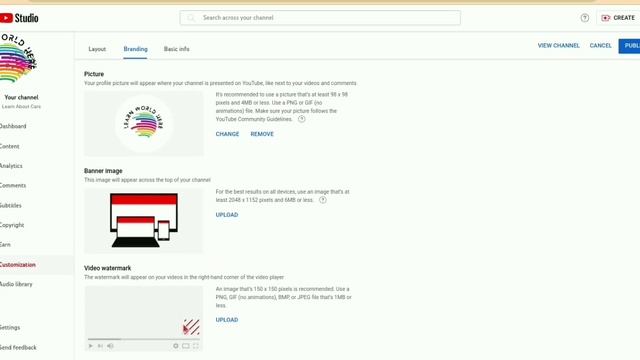
Task: Open Content in the sidebar
Action: pyautogui.click(x=10, y=146)
